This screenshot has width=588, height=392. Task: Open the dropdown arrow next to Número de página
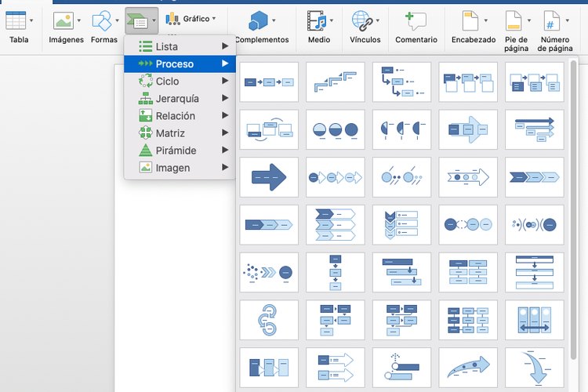pyautogui.click(x=568, y=20)
